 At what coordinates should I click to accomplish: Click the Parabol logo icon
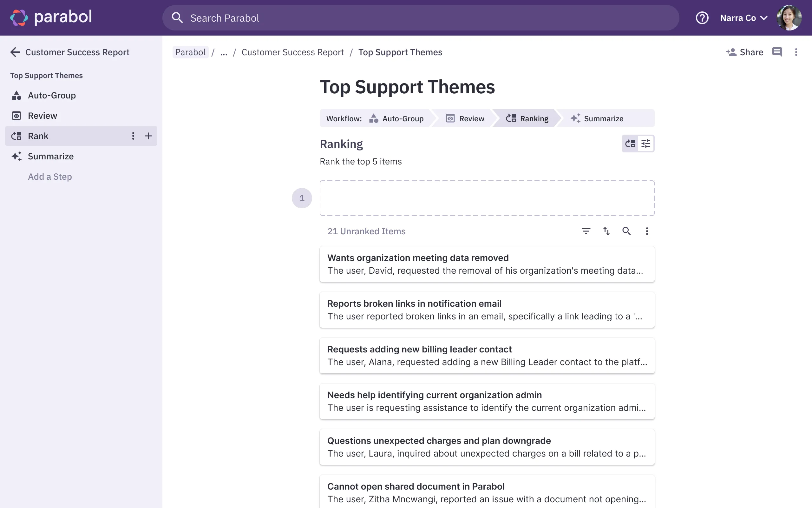pyautogui.click(x=19, y=17)
